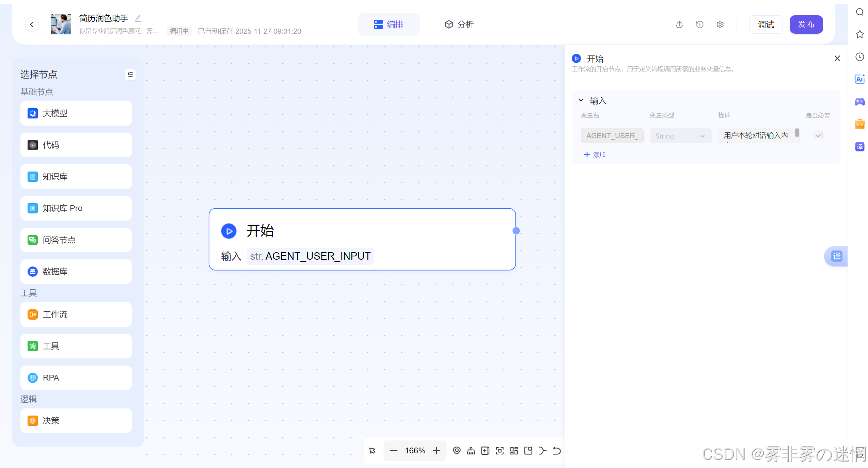Toggle the 是否必要 required checkbox
The image size is (868, 468).
(818, 135)
